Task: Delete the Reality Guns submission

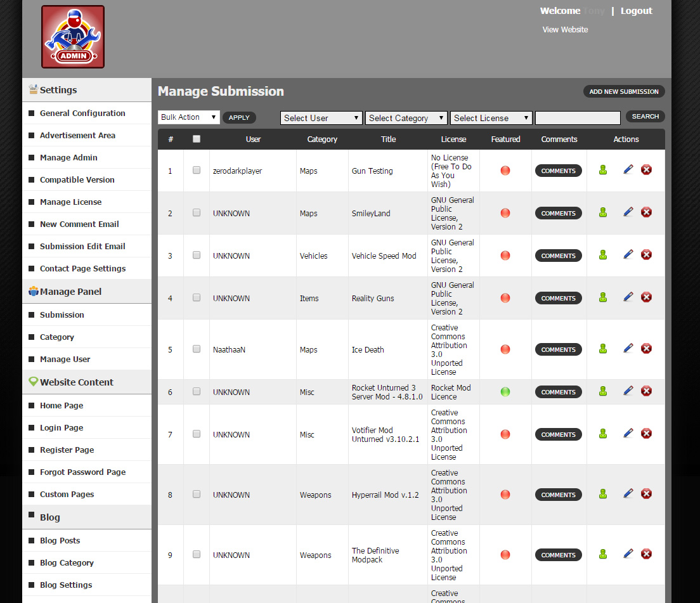Action: click(646, 297)
